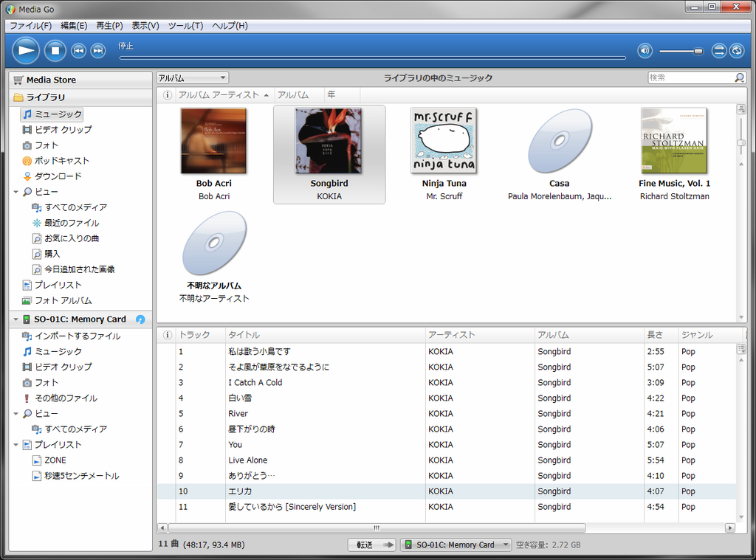This screenshot has width=756, height=560.
Task: Open library フォト under ライブラリ
Action: [x=40, y=145]
